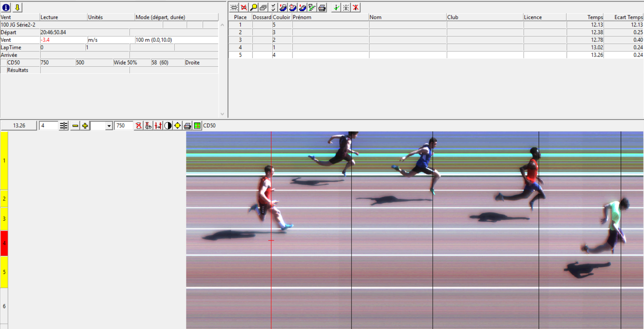Click the scroll up arrow in left panel

click(x=222, y=25)
